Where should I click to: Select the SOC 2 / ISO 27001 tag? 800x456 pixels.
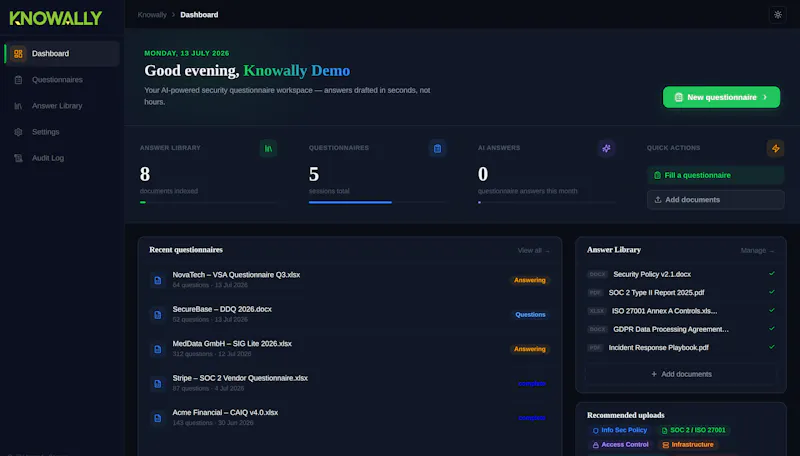click(693, 430)
